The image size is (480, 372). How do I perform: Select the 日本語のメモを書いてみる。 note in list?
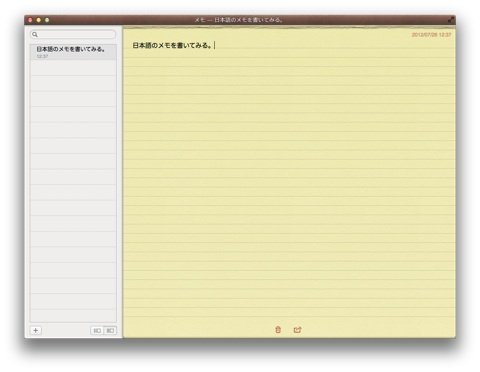73,52
